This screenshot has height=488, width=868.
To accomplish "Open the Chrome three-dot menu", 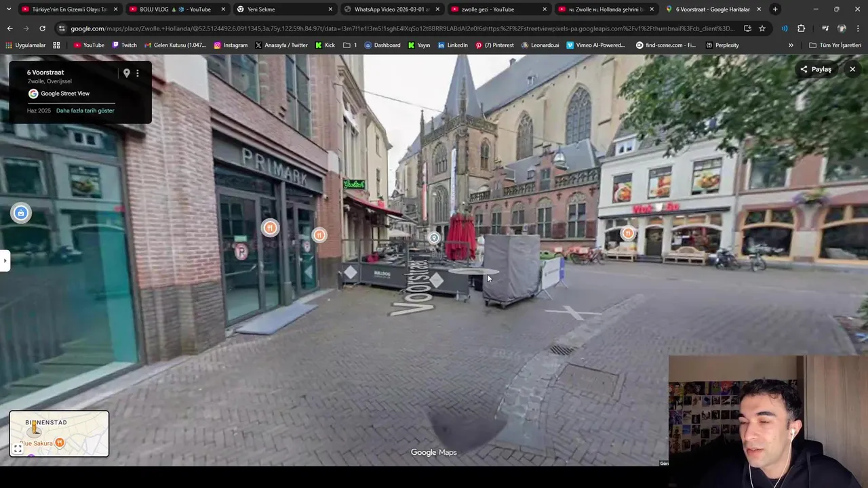I will 859,28.
